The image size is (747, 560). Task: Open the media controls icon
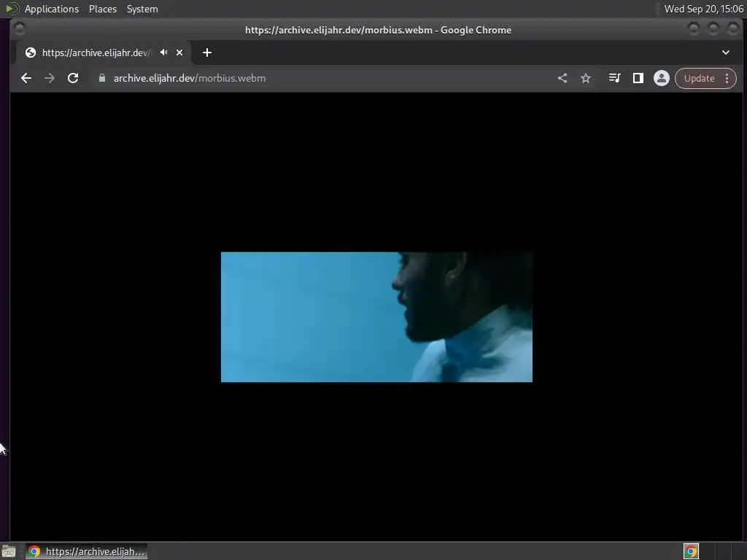tap(614, 78)
